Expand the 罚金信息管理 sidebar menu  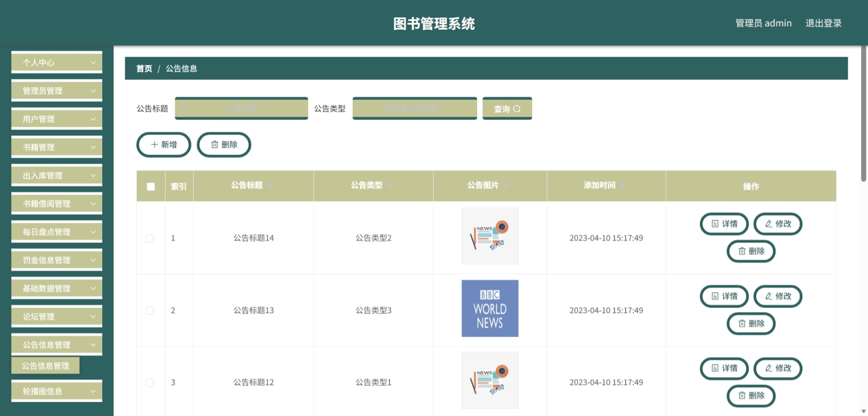pos(57,260)
